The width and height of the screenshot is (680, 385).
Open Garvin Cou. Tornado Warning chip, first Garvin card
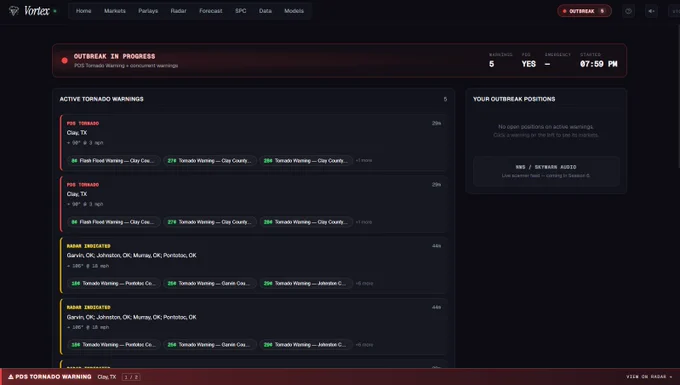(210, 284)
